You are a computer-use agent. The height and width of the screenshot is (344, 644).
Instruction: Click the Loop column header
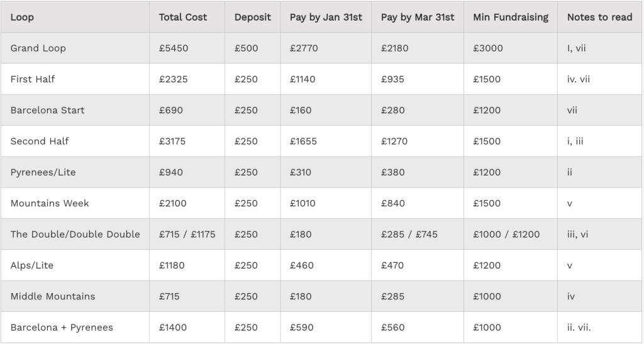click(22, 17)
